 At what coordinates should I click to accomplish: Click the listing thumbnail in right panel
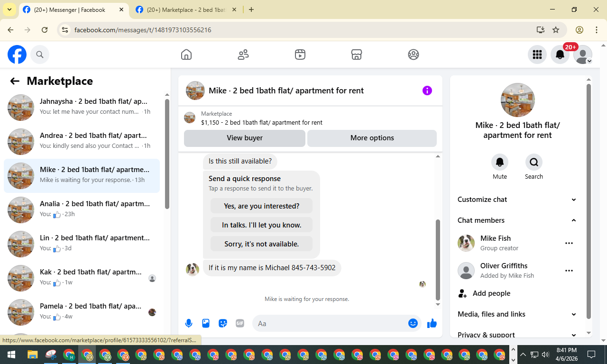pyautogui.click(x=518, y=100)
